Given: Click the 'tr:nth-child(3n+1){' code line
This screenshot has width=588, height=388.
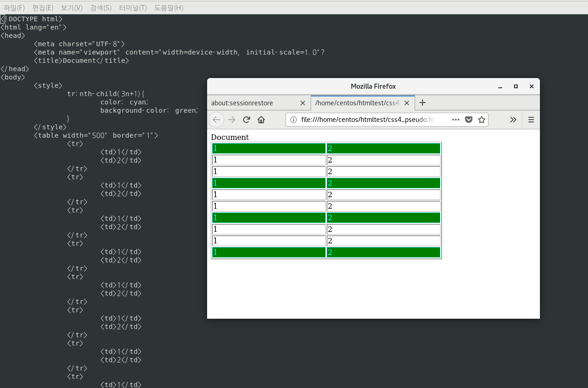Looking at the screenshot, I should point(106,94).
